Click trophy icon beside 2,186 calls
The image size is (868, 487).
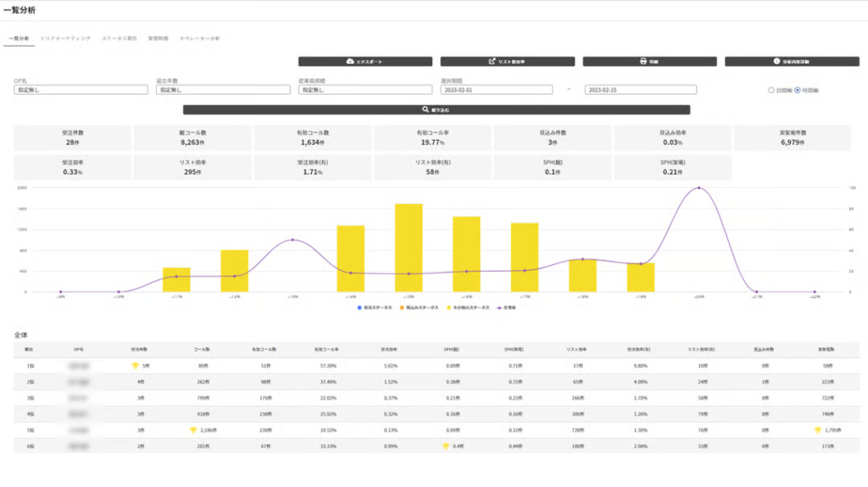coord(192,430)
